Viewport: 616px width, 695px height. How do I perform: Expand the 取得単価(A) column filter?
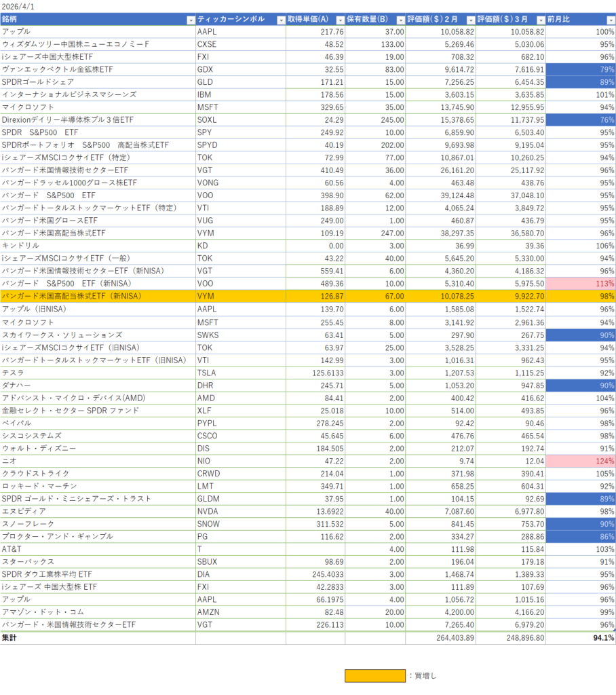tap(339, 20)
